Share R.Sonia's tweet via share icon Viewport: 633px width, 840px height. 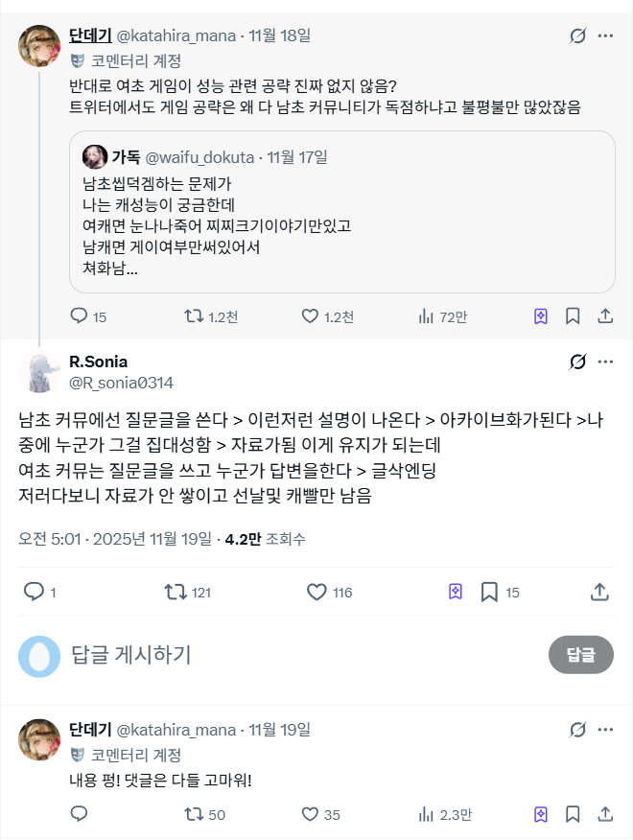601,593
